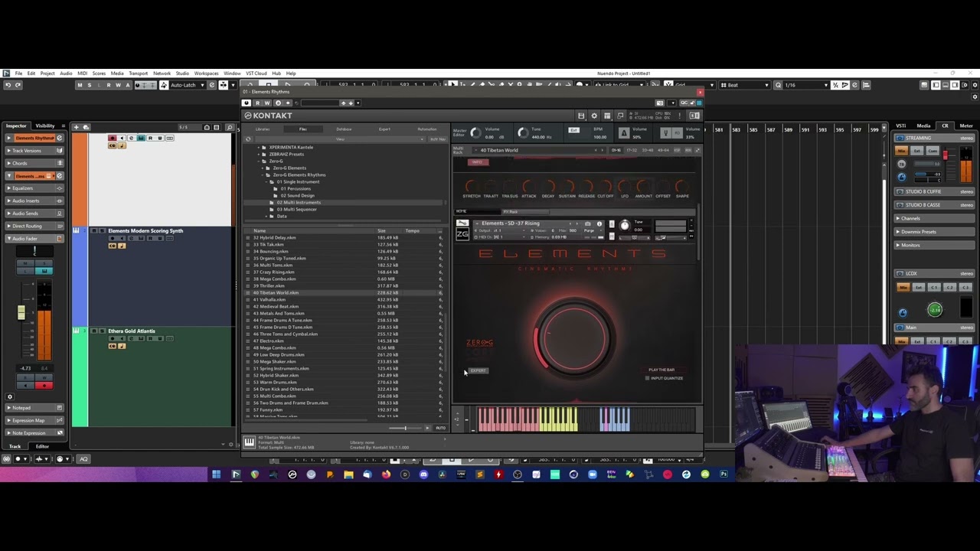This screenshot has height=551, width=980.
Task: Click the instrument info icon
Action: pos(599,223)
